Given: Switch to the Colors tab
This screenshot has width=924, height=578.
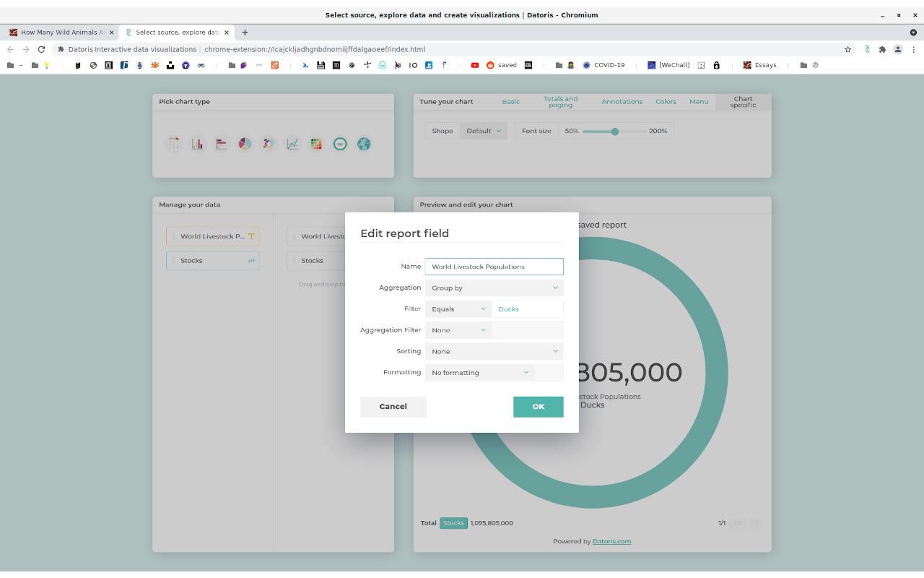Looking at the screenshot, I should pos(666,102).
